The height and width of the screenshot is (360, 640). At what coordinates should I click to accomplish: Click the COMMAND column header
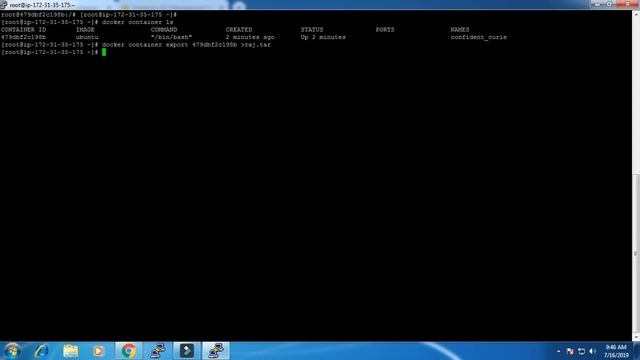164,29
